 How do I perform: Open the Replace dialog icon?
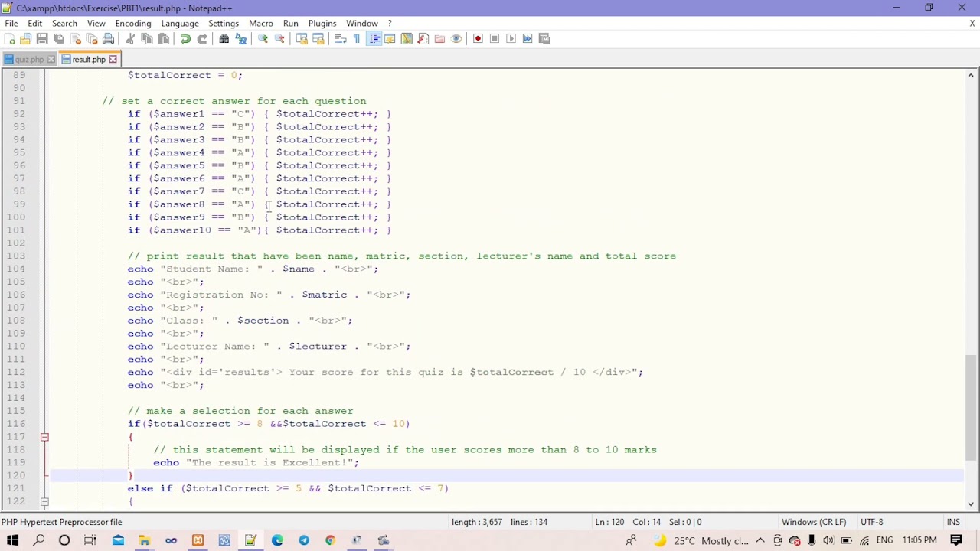[240, 39]
